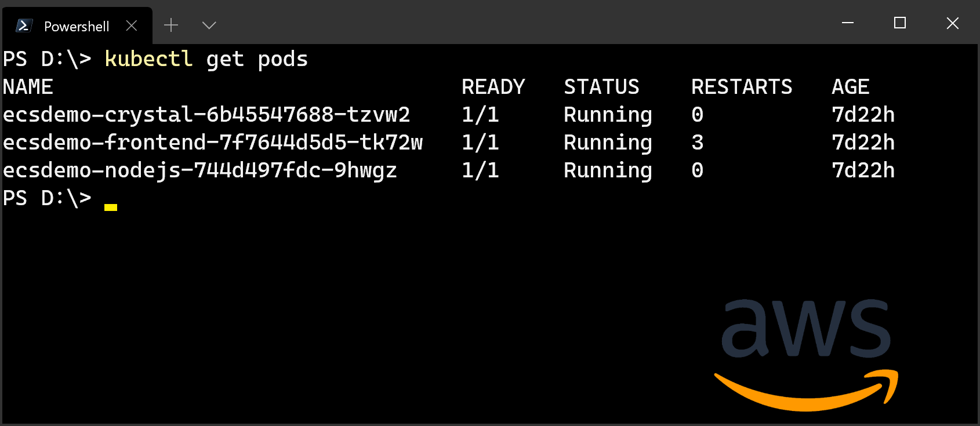Image resolution: width=980 pixels, height=426 pixels.
Task: Click the PowerShell icon in the tab
Action: tap(24, 26)
